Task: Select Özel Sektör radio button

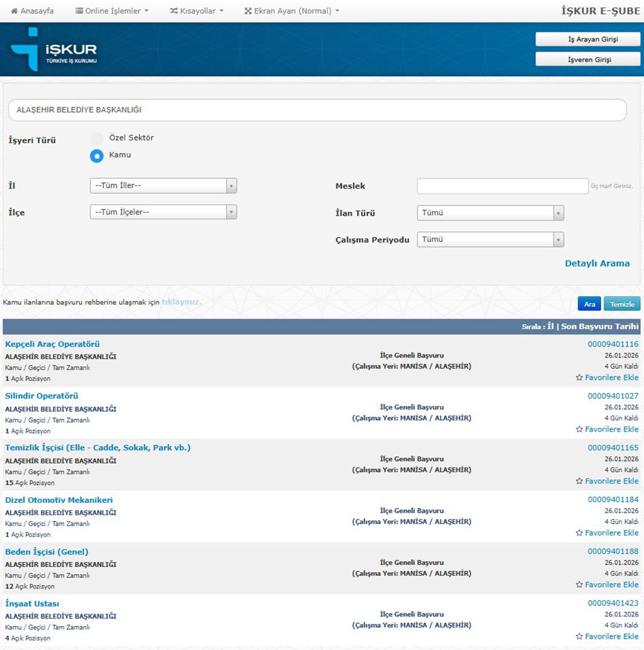Action: tap(96, 138)
